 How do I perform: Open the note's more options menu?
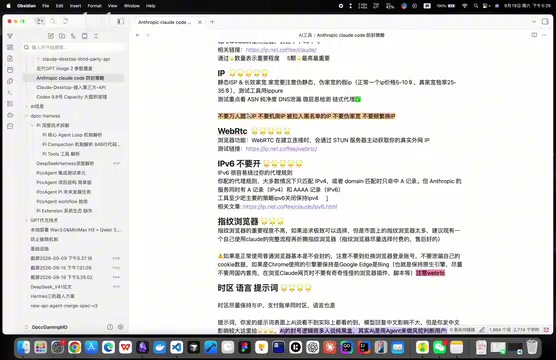544,35
